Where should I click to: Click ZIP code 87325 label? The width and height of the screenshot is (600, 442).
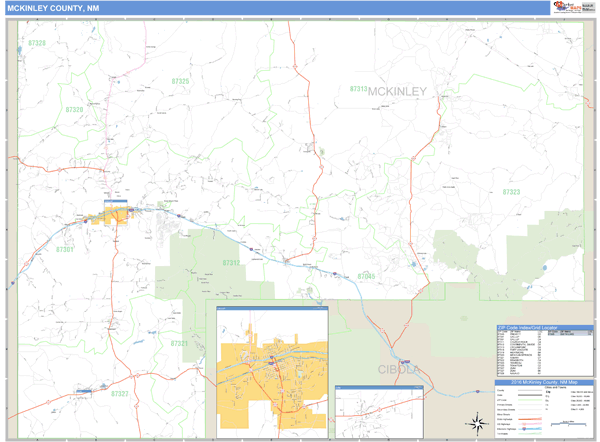pos(180,80)
